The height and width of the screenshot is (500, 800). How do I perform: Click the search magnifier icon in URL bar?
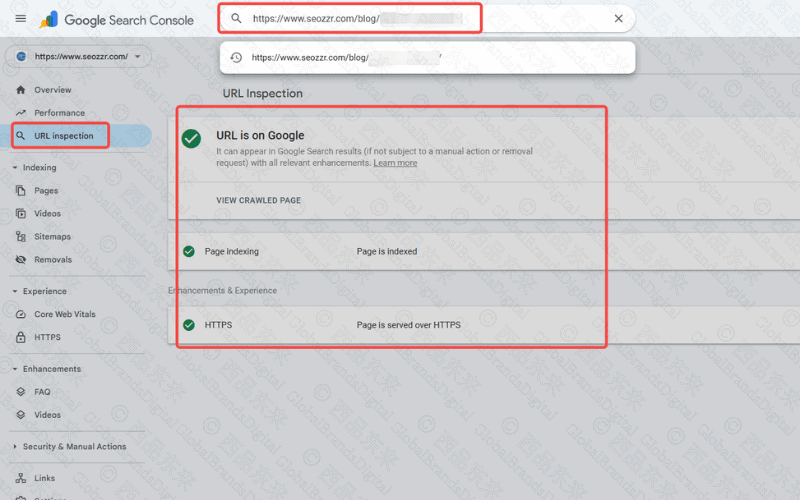coord(236,18)
